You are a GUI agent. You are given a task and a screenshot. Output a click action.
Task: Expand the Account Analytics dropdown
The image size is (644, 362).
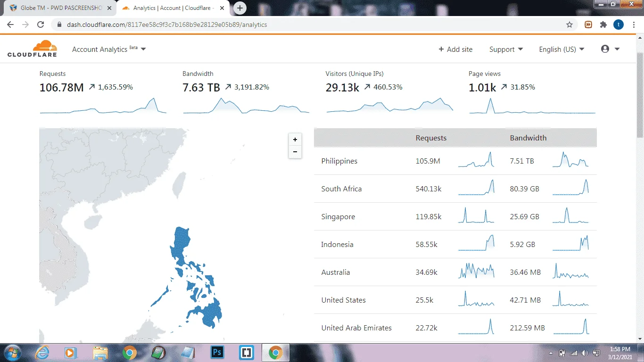tap(109, 49)
